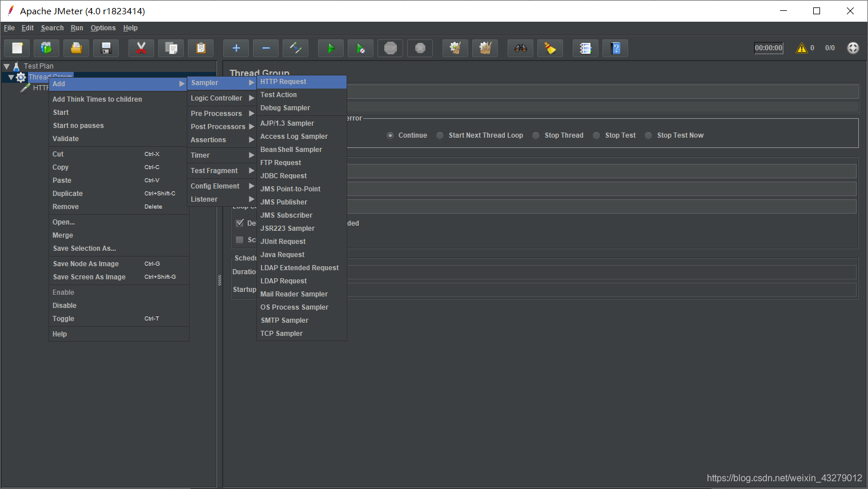The width and height of the screenshot is (868, 489).
Task: Expand the Config Element submenu
Action: [x=222, y=186]
